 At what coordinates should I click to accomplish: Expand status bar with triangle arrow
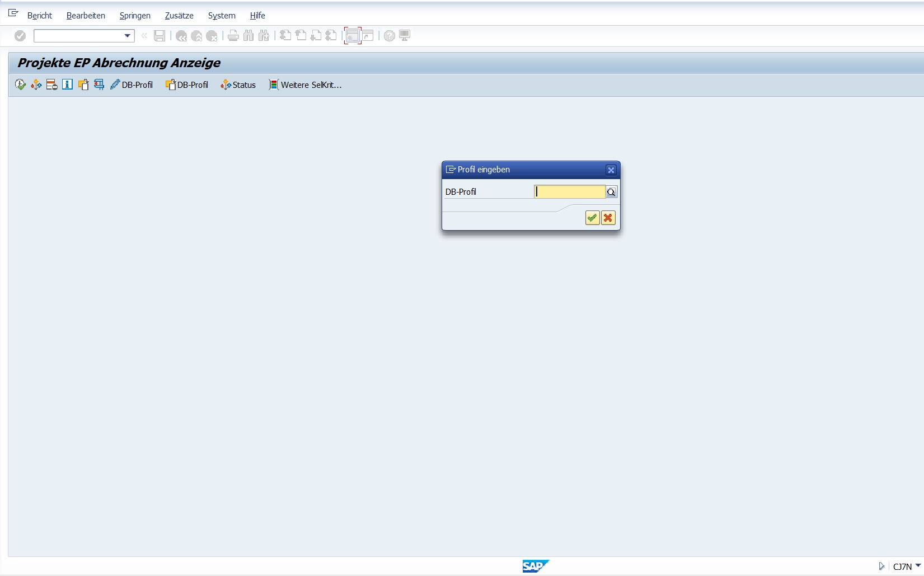pos(881,566)
